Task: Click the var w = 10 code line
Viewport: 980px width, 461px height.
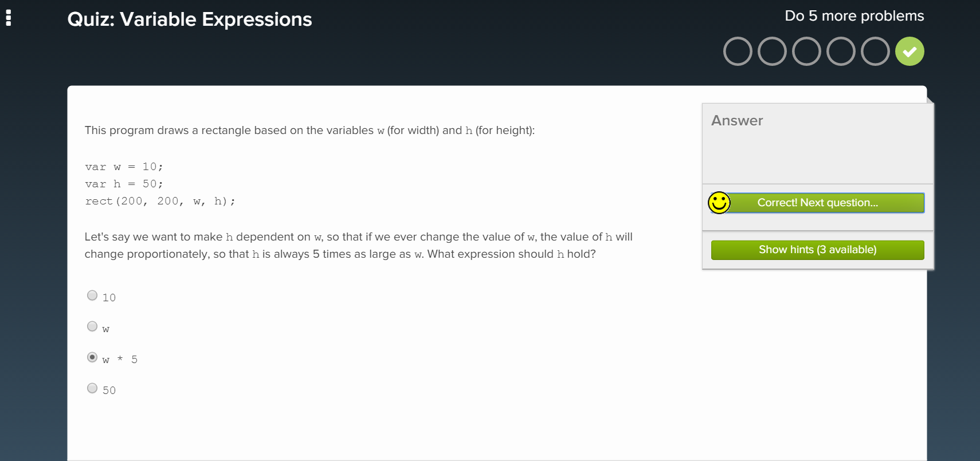Action: 124,167
